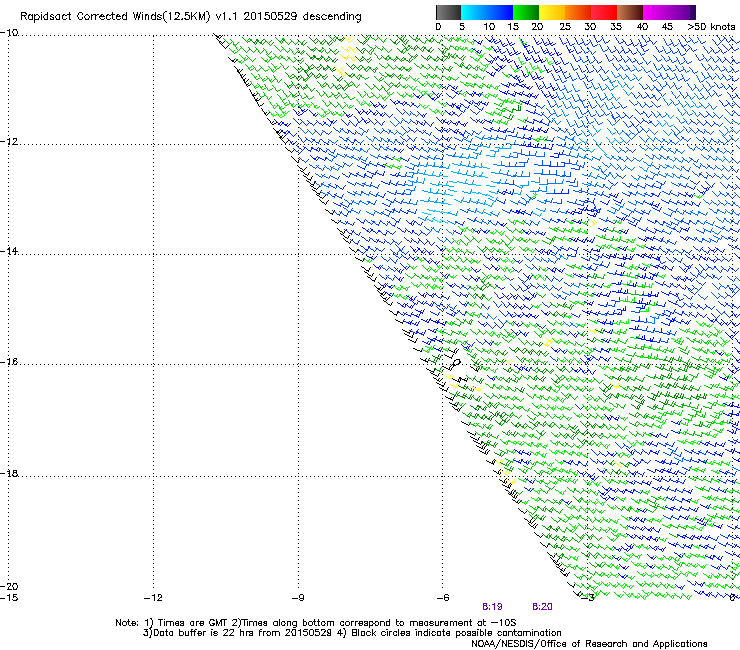
Task: Click the '30' label under the color bar
Action: point(590,27)
